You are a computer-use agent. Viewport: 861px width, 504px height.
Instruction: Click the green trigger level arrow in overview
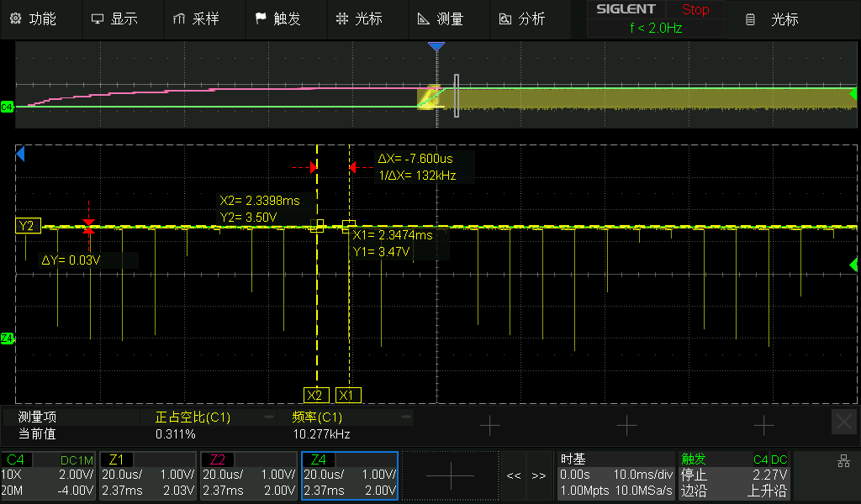(853, 94)
